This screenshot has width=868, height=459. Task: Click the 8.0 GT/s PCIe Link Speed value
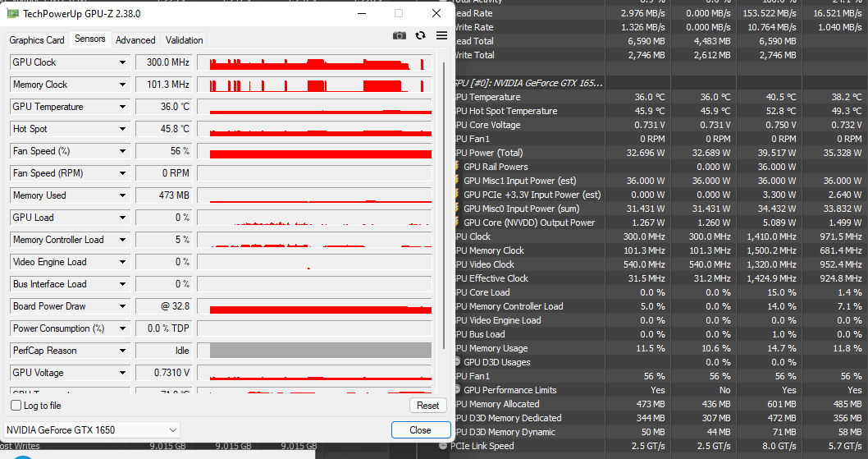click(x=779, y=446)
